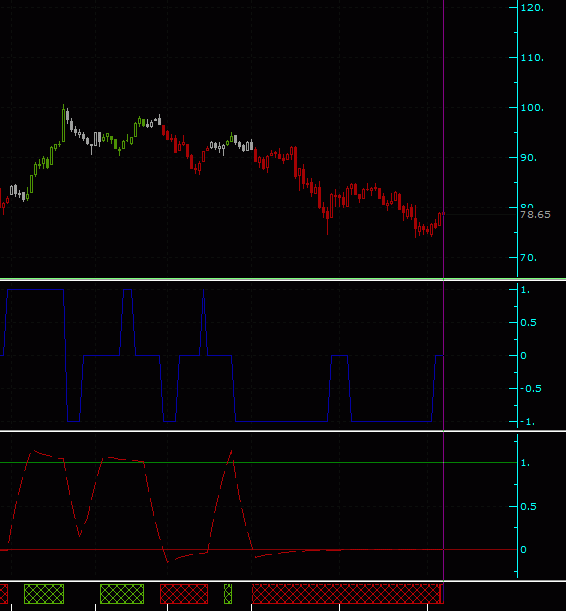This screenshot has width=566, height=611.
Task: Click the 70 price axis label
Action: point(529,258)
